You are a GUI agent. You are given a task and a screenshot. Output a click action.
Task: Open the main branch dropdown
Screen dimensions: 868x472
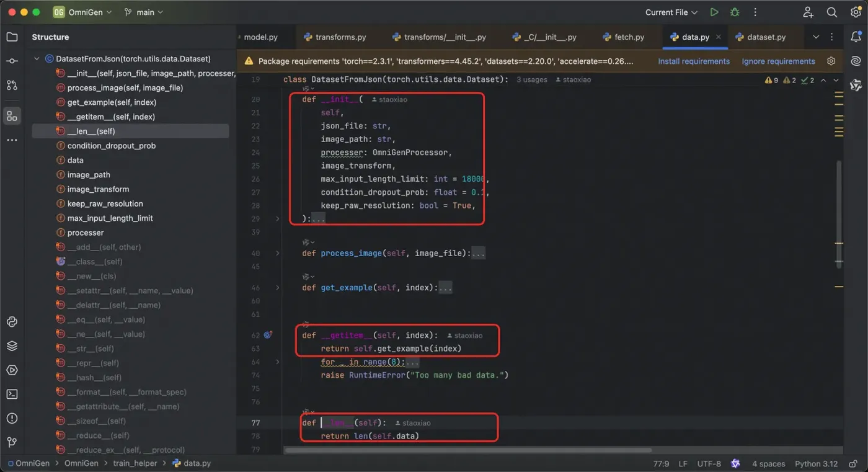pos(144,12)
